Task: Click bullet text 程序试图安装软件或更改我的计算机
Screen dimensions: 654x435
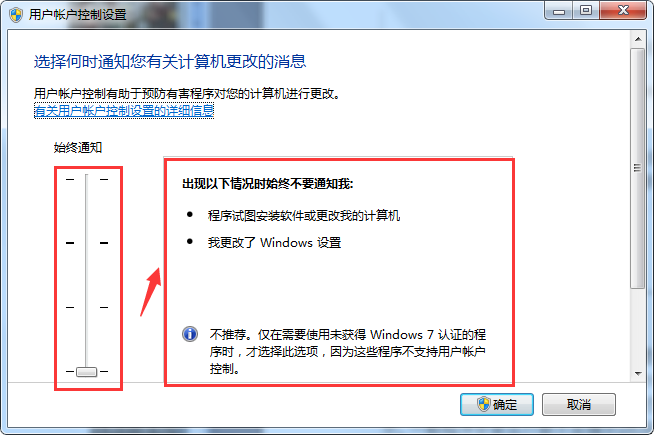Action: (304, 216)
